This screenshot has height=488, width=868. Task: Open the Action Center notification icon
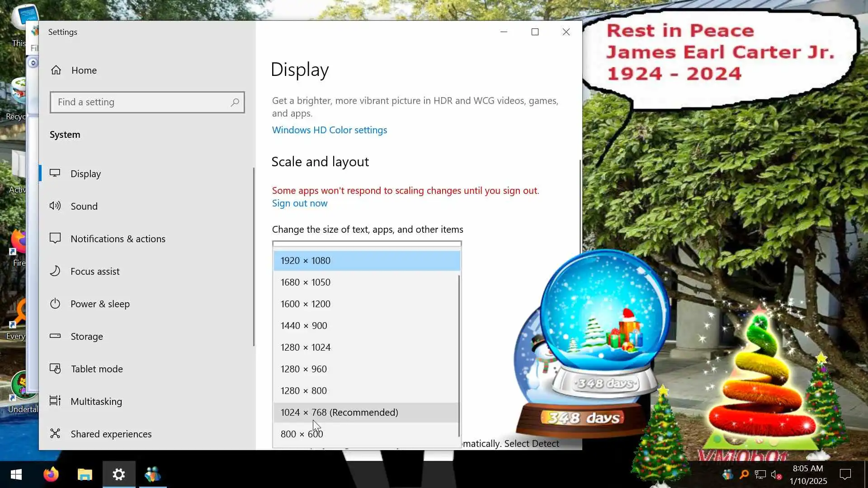coord(845,474)
